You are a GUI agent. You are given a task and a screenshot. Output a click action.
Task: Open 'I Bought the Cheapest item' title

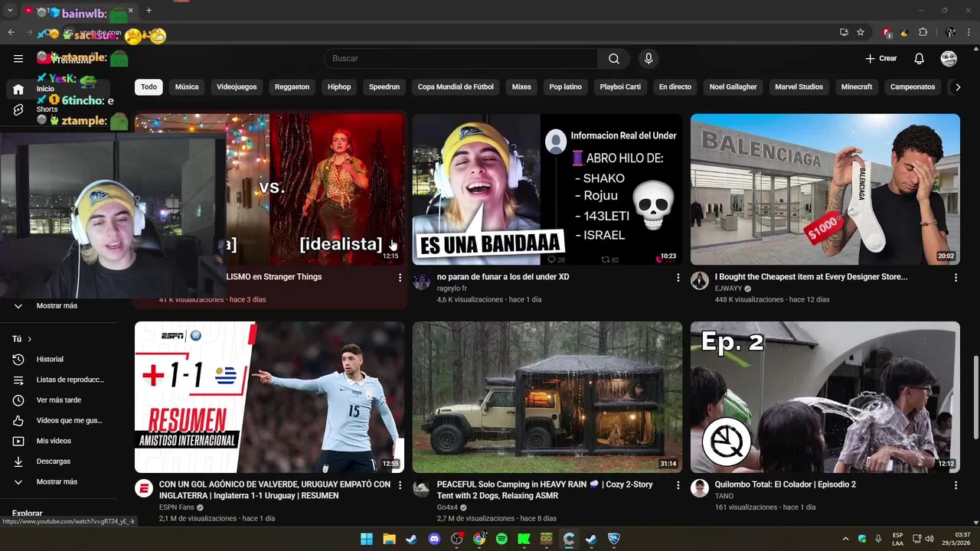click(x=811, y=277)
